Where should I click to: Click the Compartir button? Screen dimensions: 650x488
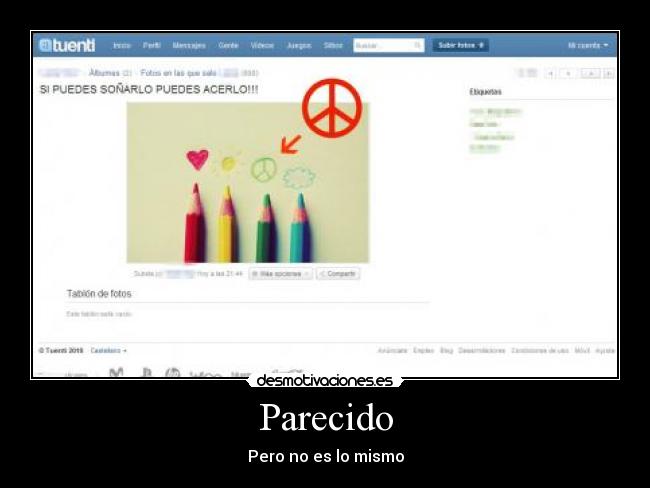pos(338,274)
